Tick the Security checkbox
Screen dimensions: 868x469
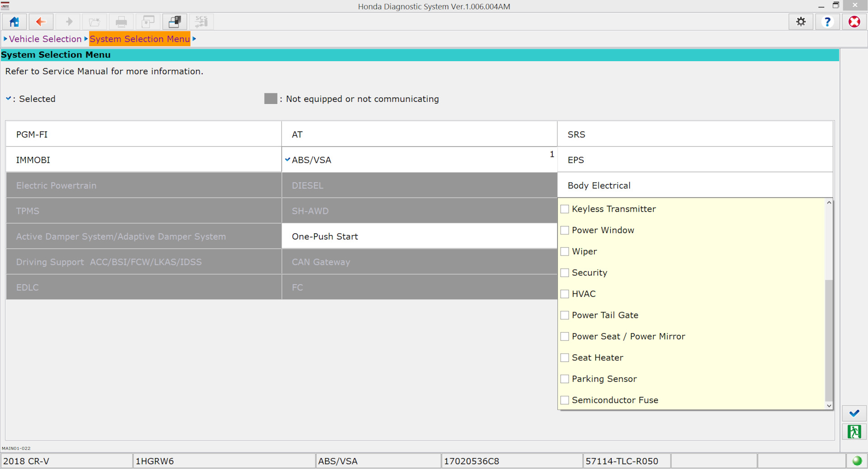click(x=565, y=273)
